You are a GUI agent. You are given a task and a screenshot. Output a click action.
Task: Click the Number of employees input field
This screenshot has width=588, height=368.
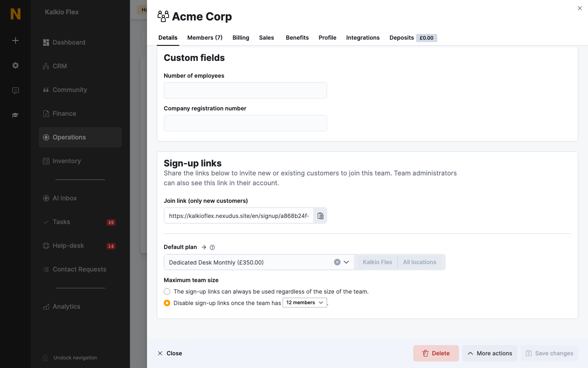pyautogui.click(x=245, y=90)
